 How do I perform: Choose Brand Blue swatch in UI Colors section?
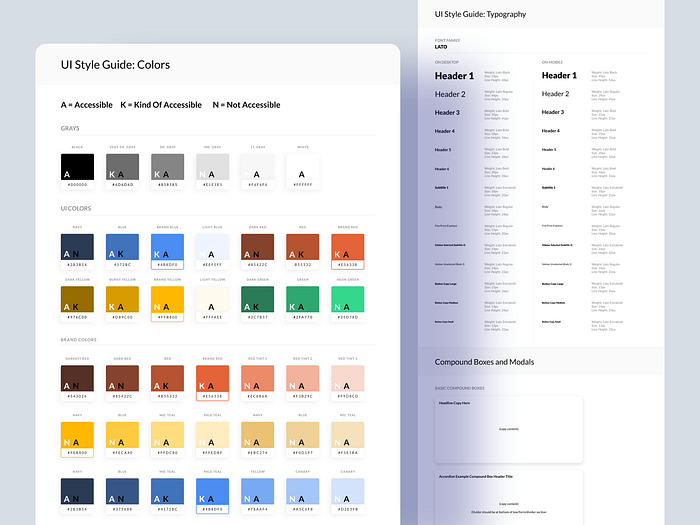click(x=167, y=251)
